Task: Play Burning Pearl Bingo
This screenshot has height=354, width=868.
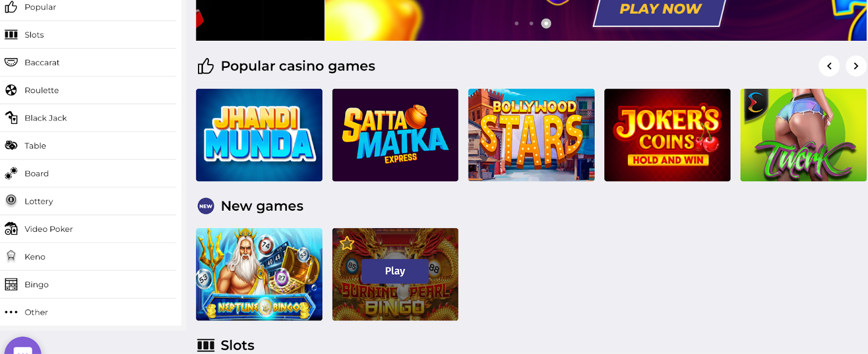Action: click(x=395, y=271)
